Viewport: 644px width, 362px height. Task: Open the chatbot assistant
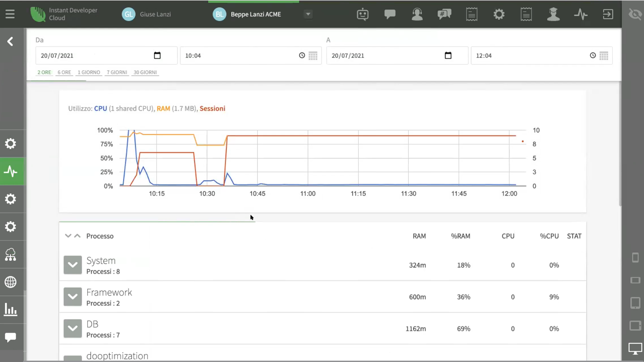(363, 14)
